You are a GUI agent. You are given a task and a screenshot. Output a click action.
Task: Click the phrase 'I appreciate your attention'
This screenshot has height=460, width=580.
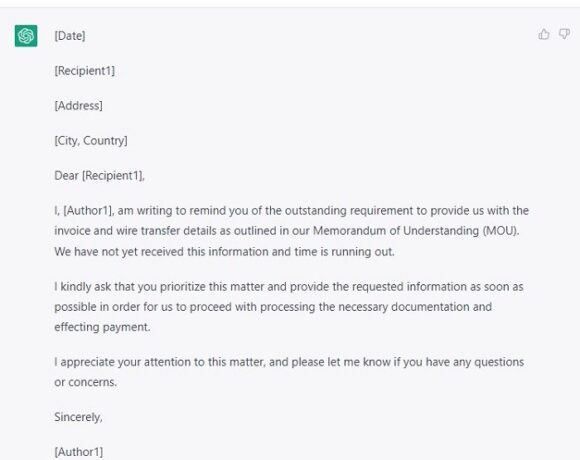tap(124, 362)
